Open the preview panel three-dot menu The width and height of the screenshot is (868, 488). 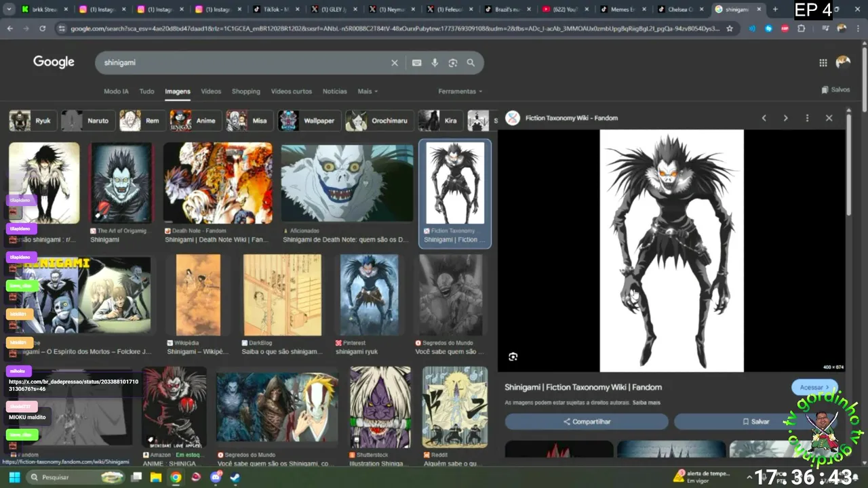[807, 118]
